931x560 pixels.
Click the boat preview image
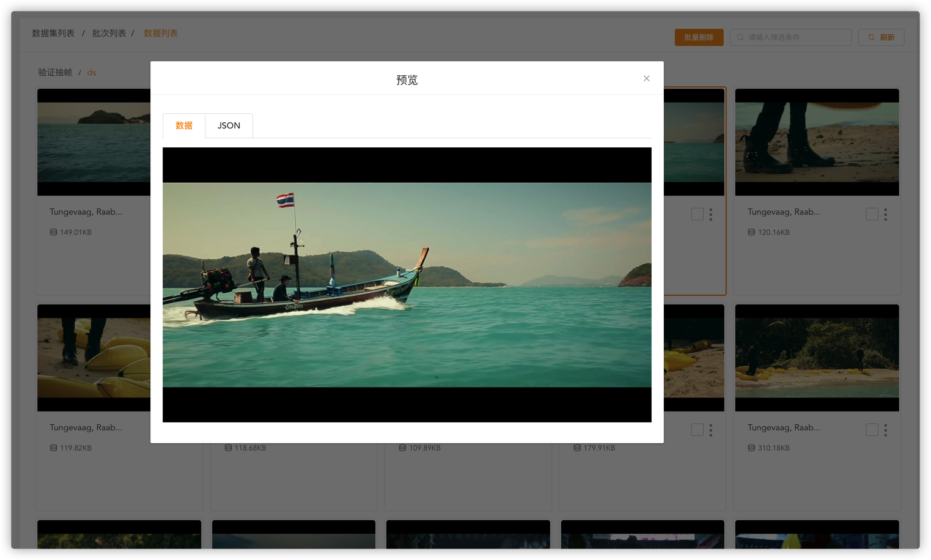click(x=407, y=285)
